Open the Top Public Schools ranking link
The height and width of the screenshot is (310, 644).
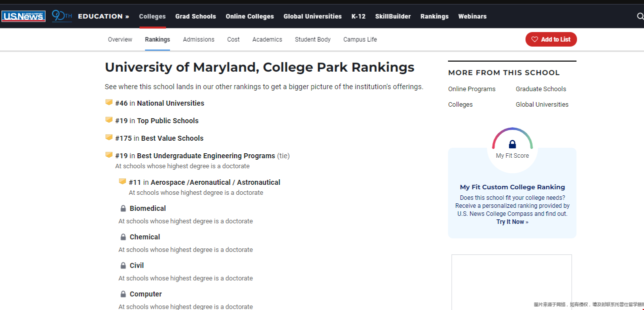coord(167,121)
